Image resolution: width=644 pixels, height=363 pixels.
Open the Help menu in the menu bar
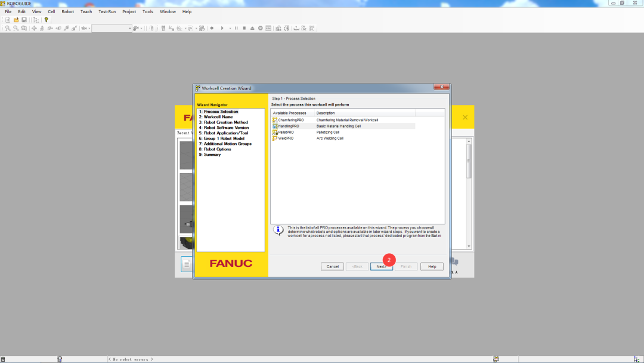(x=187, y=11)
